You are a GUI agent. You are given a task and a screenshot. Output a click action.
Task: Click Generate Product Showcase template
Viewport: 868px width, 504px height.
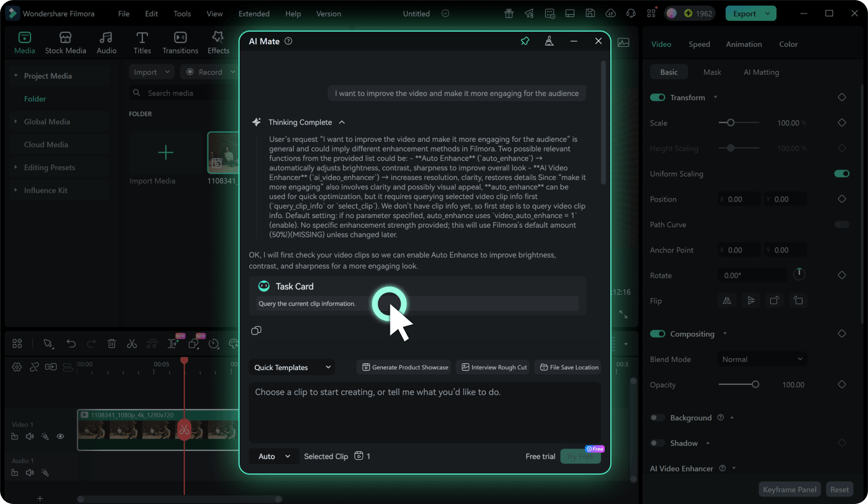coord(403,367)
